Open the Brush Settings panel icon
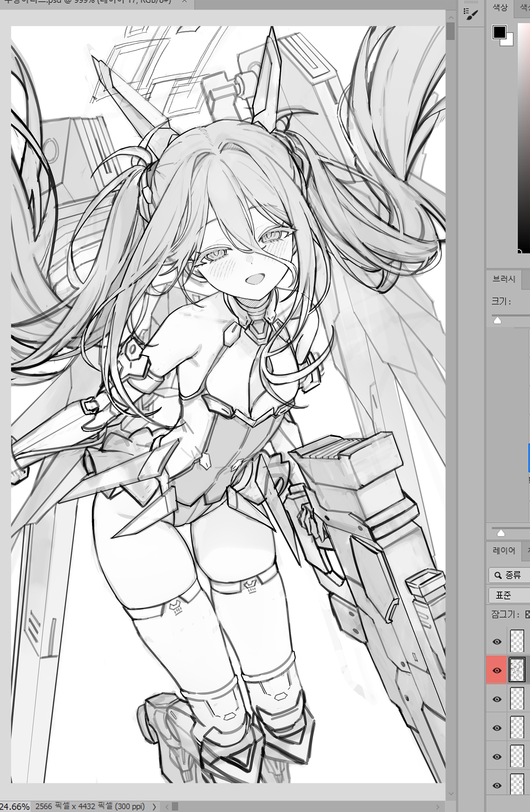530x812 pixels. point(471,14)
